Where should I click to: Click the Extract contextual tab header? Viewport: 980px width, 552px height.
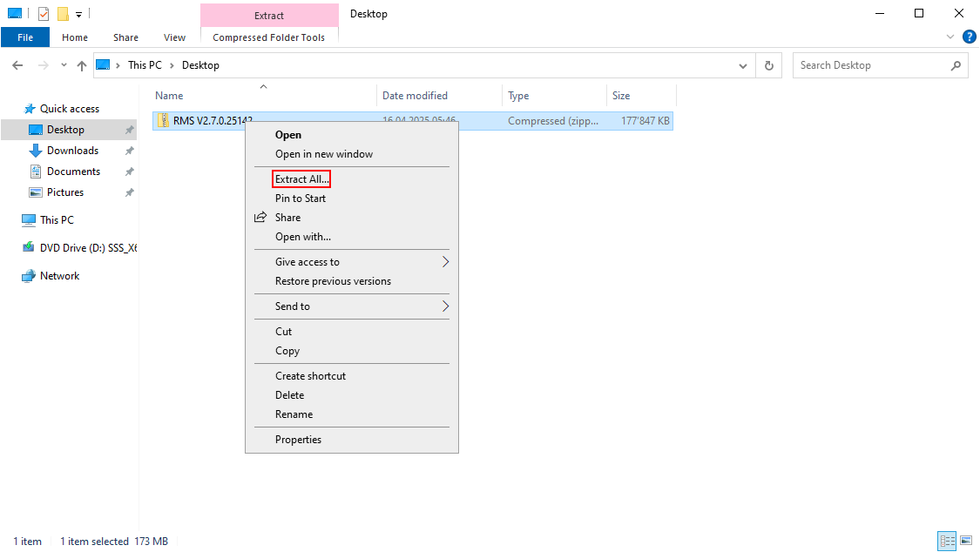(x=269, y=16)
